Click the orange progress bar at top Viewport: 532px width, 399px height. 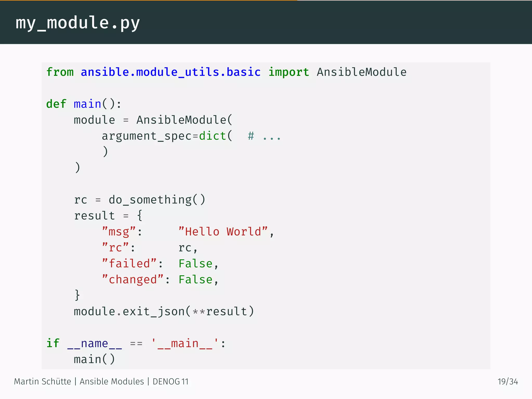[x=149, y=0]
